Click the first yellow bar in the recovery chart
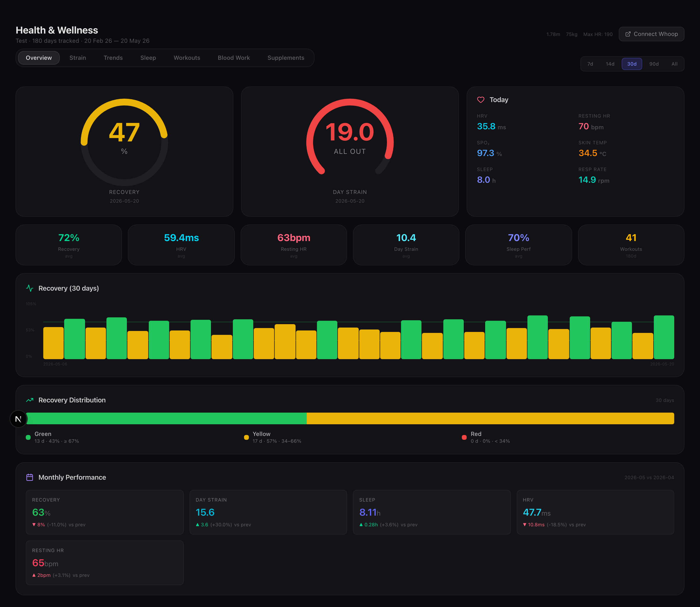The image size is (700, 607). coord(53,343)
